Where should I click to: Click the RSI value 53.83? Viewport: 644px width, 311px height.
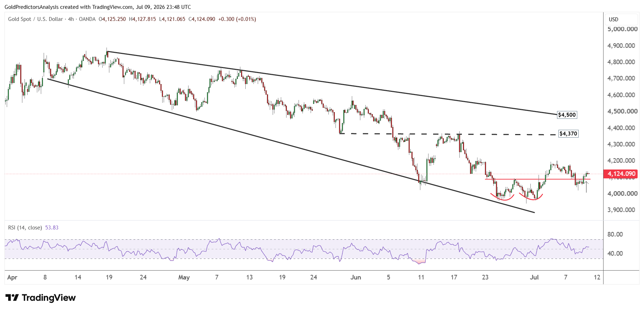[52, 228]
